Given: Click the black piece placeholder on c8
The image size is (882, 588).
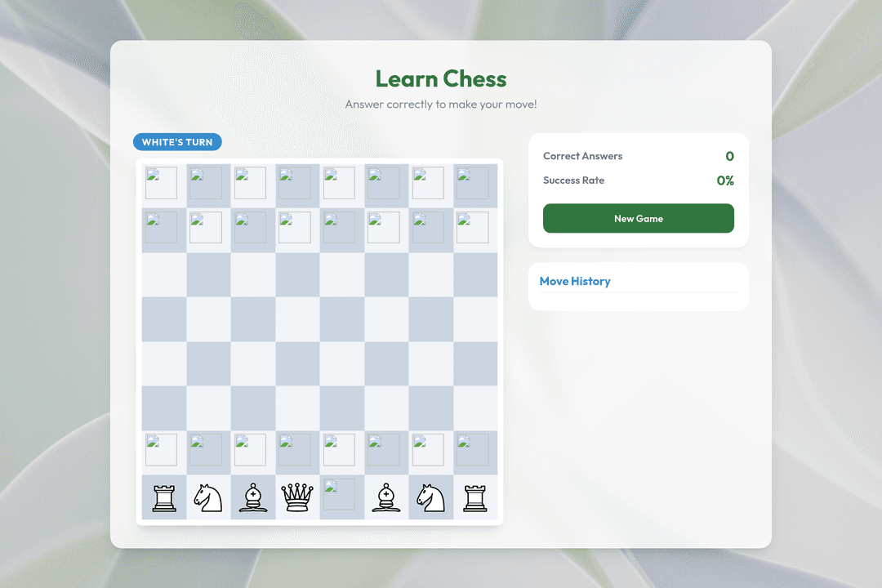Looking at the screenshot, I should pos(251,183).
